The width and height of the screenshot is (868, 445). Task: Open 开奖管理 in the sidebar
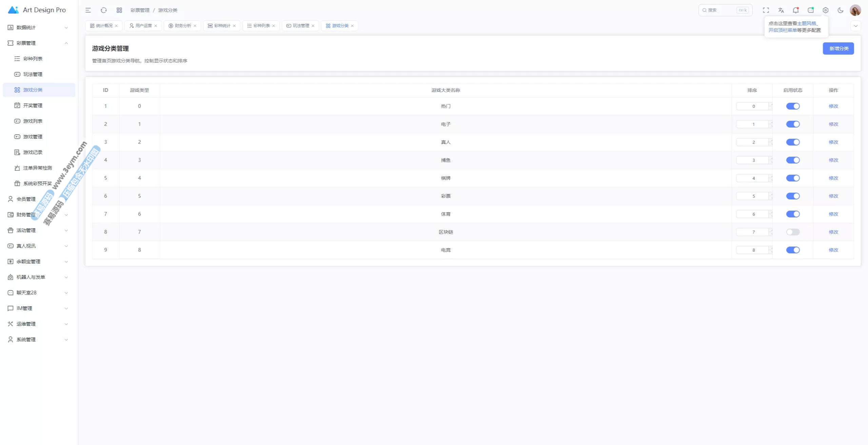33,105
